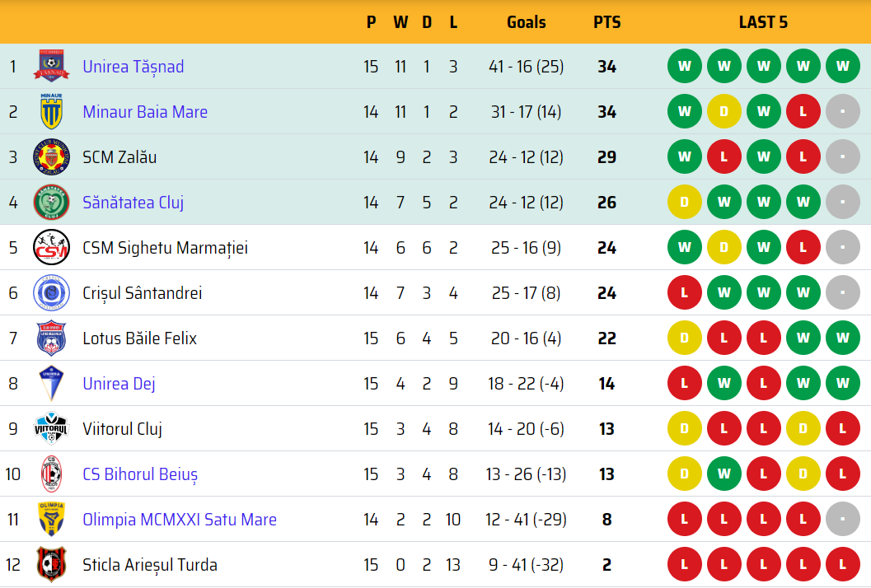This screenshot has width=871, height=588.
Task: Click the Crișul Sântandrei blue badge
Action: point(51,293)
